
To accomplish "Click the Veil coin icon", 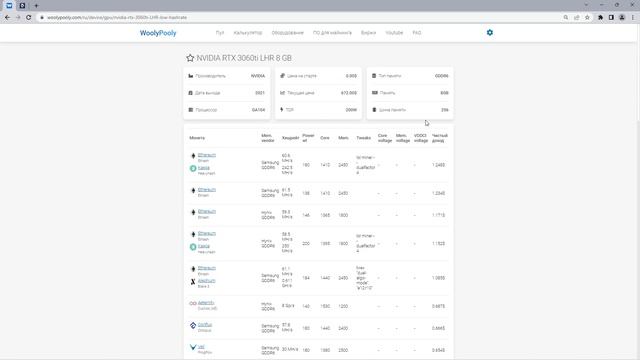I will click(x=193, y=347).
